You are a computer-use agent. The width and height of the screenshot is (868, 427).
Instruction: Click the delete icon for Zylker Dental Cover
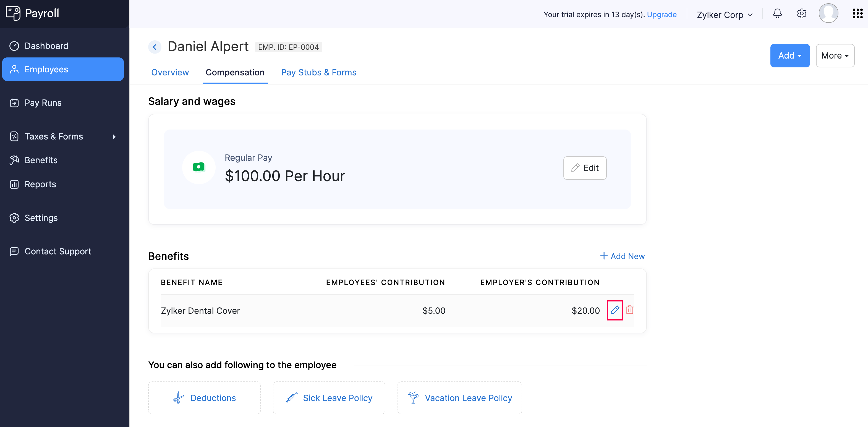629,310
